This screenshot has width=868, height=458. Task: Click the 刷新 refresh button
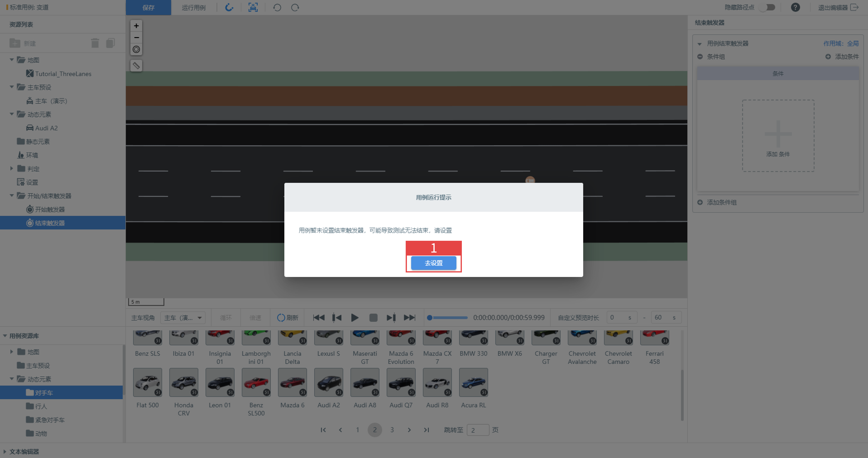pos(288,317)
